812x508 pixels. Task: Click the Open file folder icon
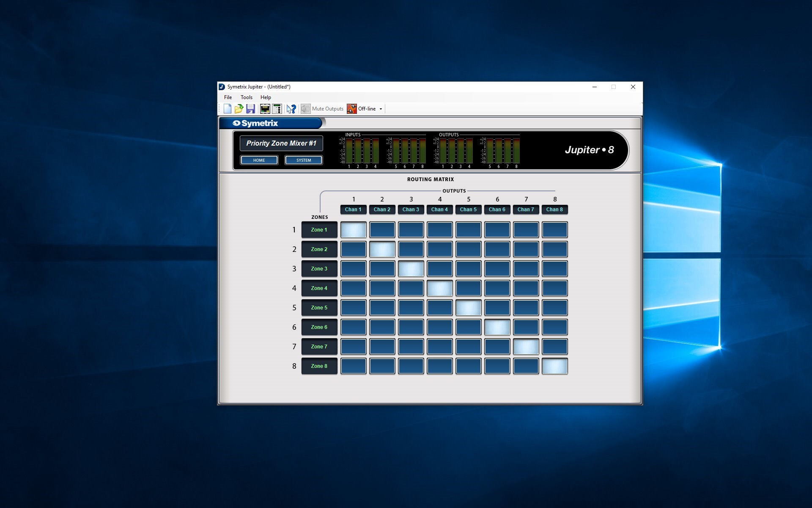pyautogui.click(x=239, y=109)
